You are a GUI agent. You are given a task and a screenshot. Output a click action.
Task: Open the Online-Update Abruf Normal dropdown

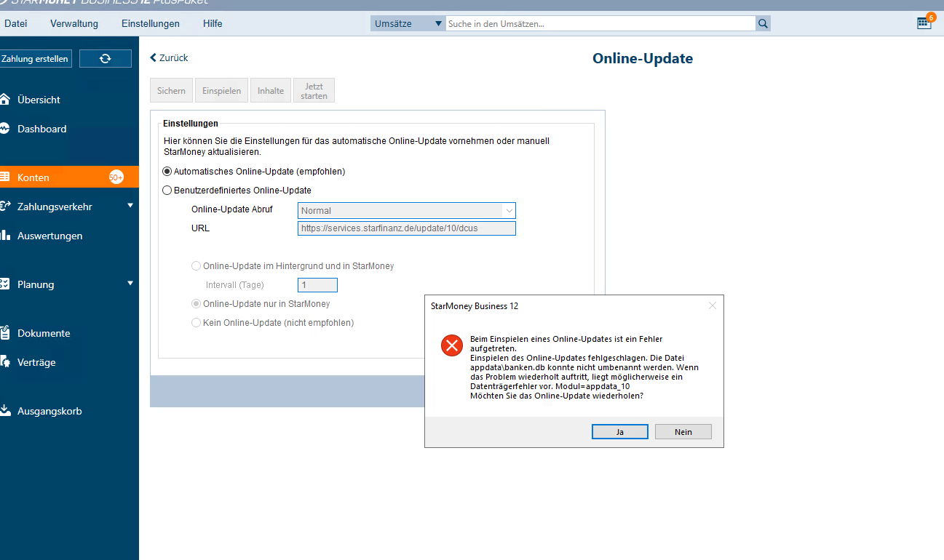coord(407,210)
